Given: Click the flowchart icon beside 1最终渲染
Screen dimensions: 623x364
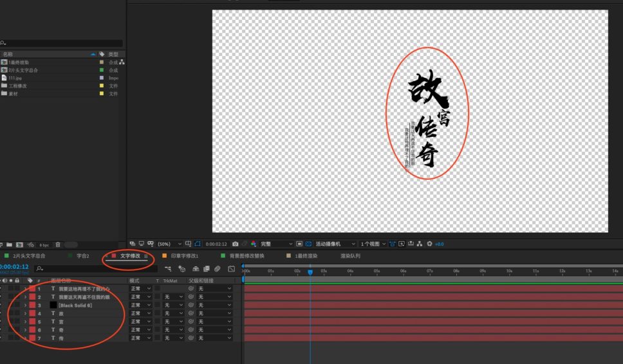Looking at the screenshot, I should (x=122, y=62).
